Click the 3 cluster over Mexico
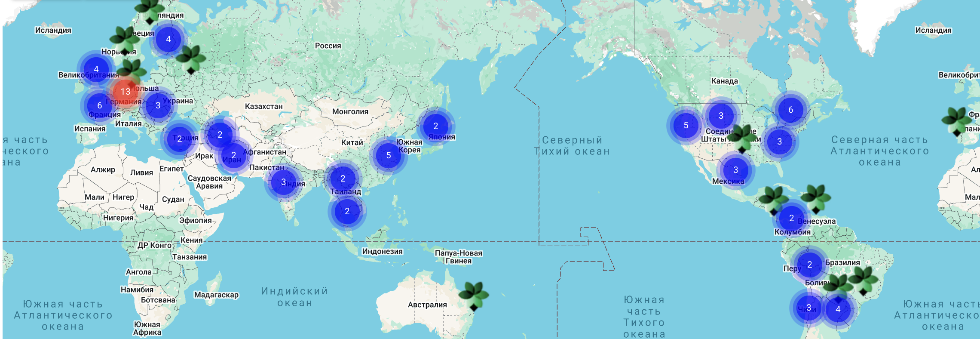Viewport: 980px width, 339px height. click(x=735, y=170)
